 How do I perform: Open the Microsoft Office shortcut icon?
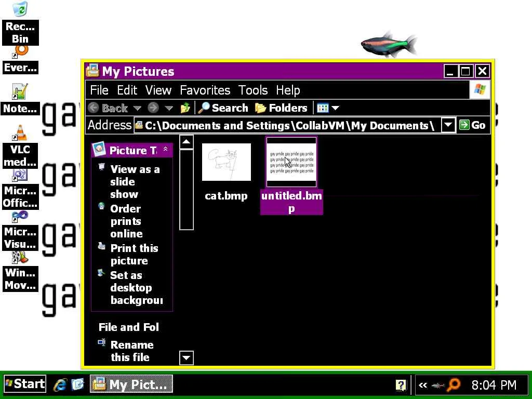(x=20, y=189)
